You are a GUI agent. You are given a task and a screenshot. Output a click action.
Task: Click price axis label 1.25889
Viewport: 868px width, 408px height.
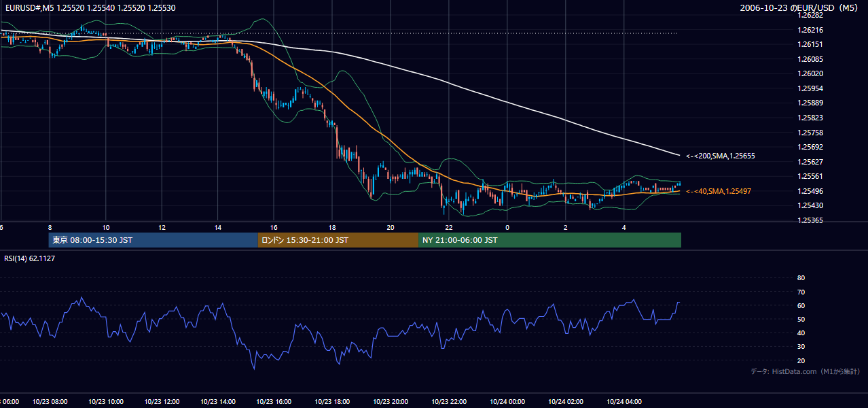click(810, 103)
